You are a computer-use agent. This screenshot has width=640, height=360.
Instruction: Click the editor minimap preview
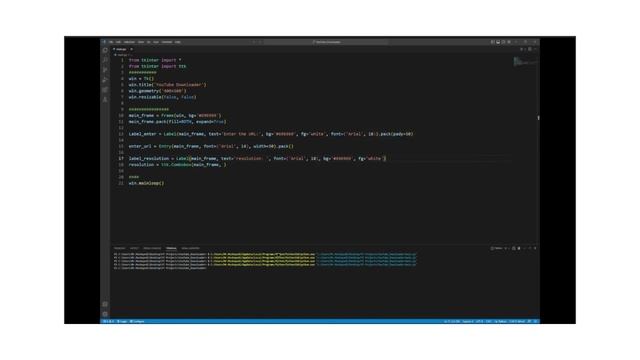tap(524, 62)
